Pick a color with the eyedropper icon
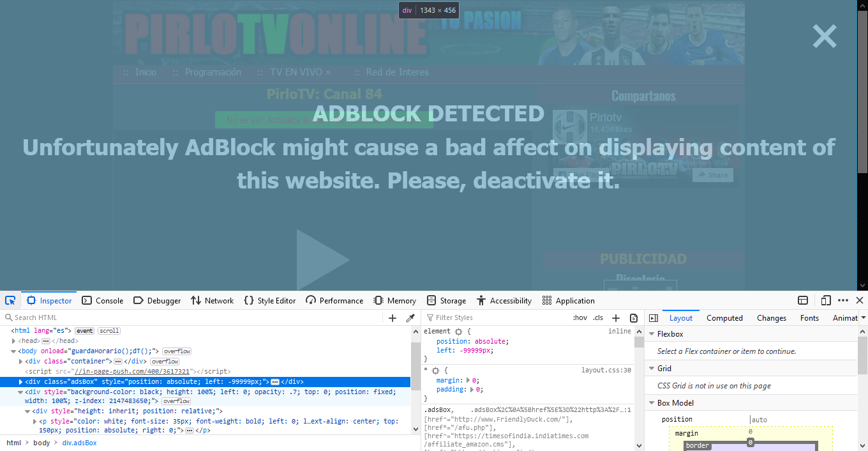The image size is (868, 451). coord(410,317)
